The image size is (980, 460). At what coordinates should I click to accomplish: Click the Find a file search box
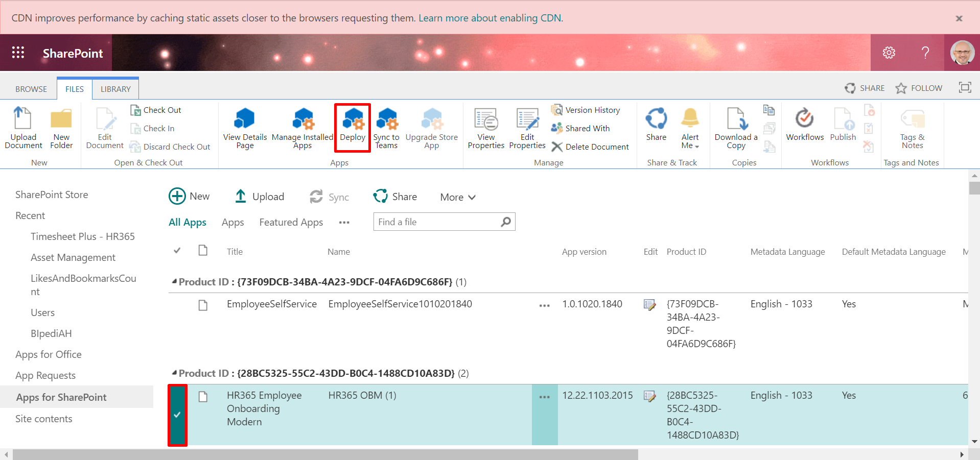coord(437,222)
